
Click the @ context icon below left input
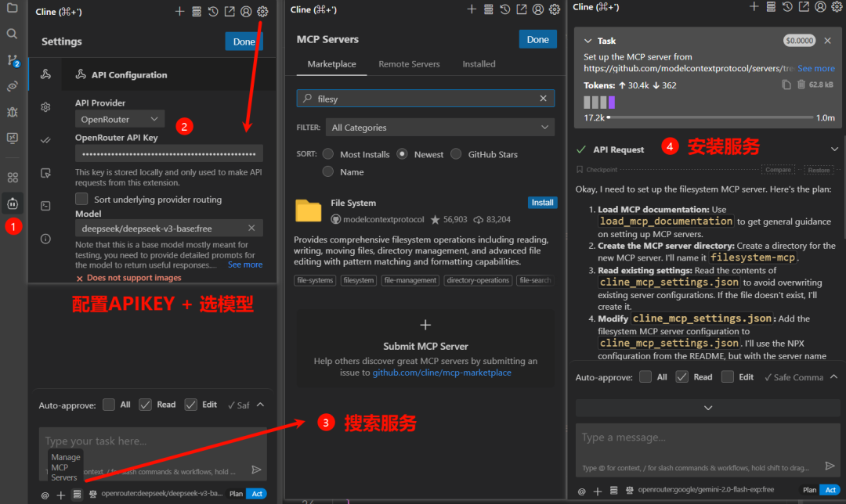tap(45, 495)
